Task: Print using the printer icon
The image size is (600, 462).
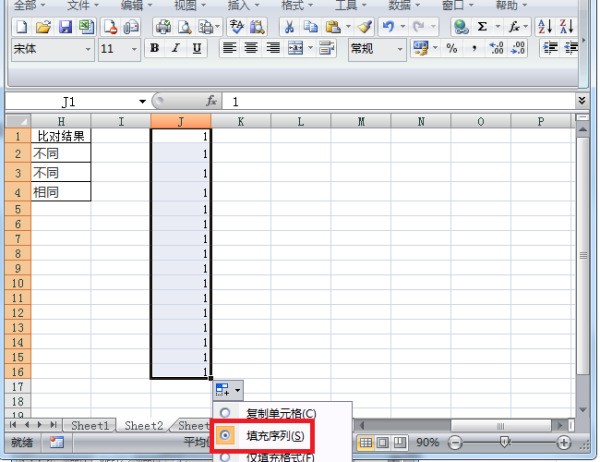Action: click(x=163, y=27)
